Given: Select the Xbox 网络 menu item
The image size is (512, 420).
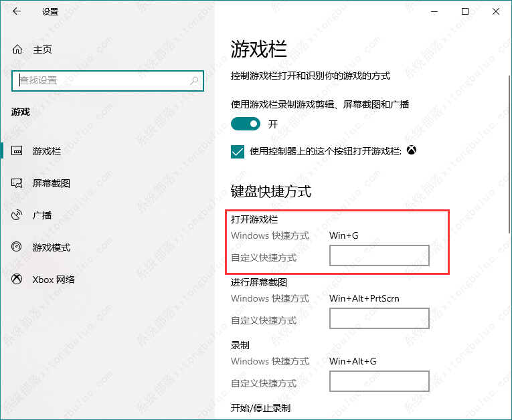Looking at the screenshot, I should tap(54, 280).
